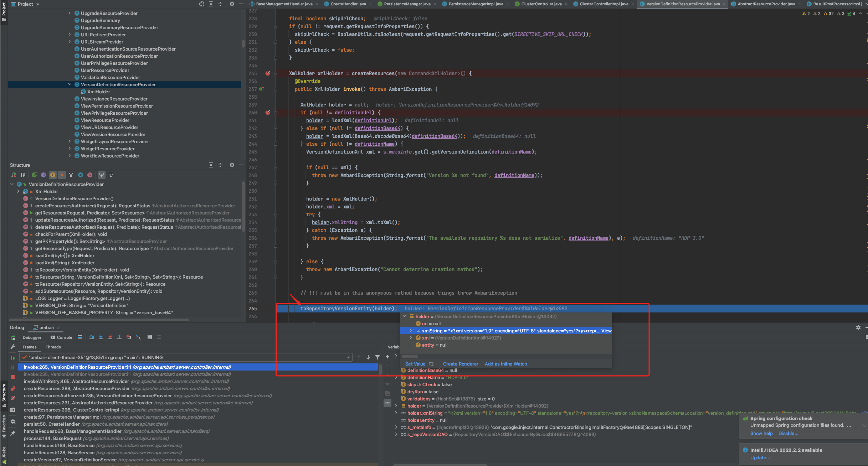Click the Pin tab icon in Debug sidebar
Image resolution: width=868 pixels, height=466 pixels.
(13, 433)
